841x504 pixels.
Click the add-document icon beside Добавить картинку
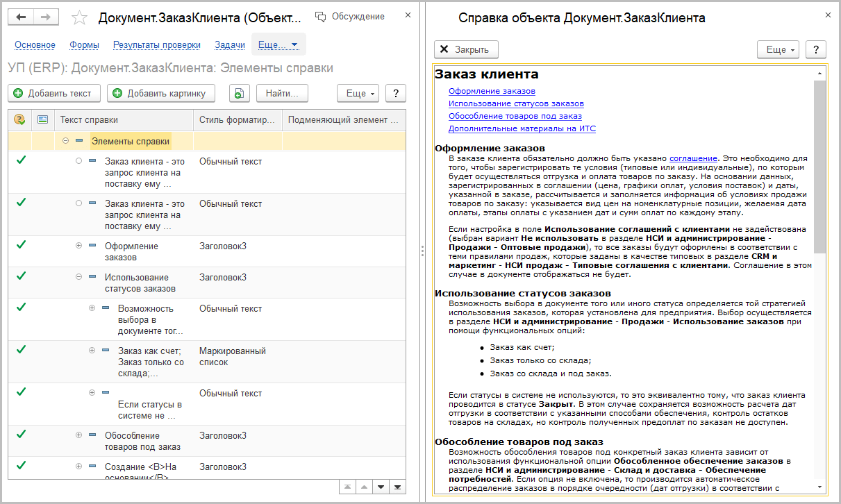(x=239, y=93)
